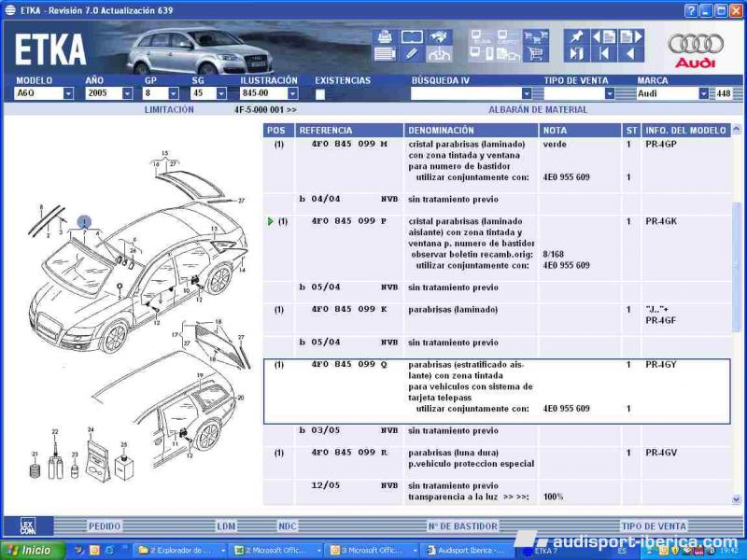Image resolution: width=747 pixels, height=560 pixels.
Task: Click the Búsqueda IV search field
Action: [466, 93]
